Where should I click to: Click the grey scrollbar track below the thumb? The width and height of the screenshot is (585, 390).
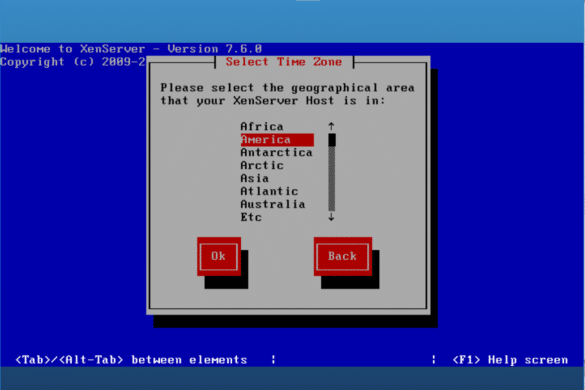[332, 179]
